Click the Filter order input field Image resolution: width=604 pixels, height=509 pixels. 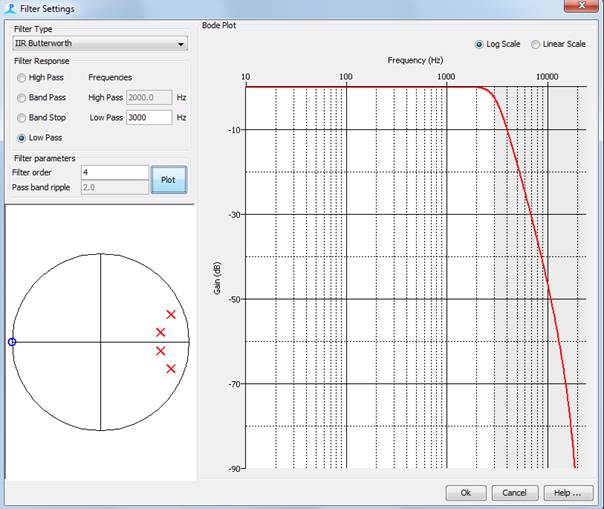pyautogui.click(x=115, y=172)
